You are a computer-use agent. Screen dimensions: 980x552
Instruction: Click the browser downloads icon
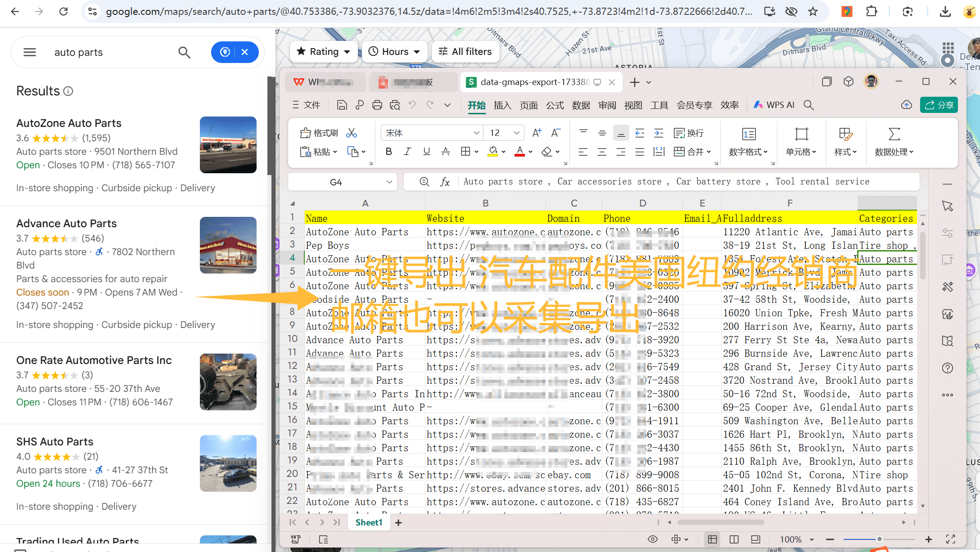click(x=945, y=12)
